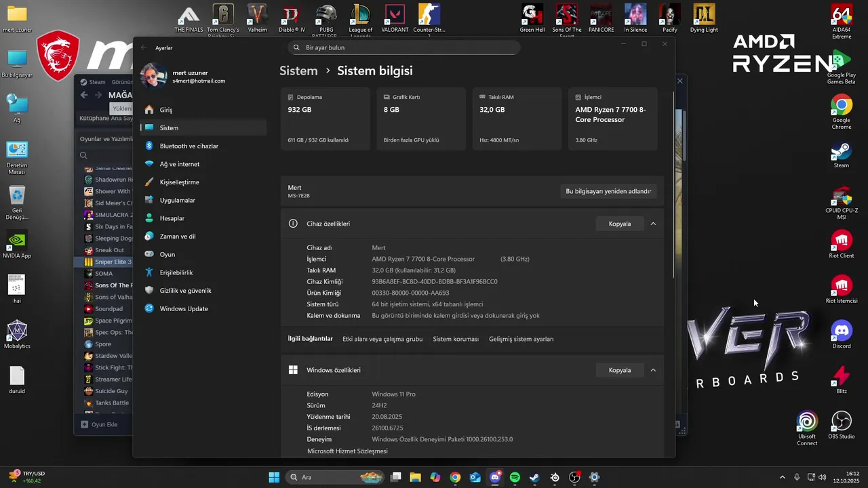Open Discord desktop shortcut
The width and height of the screenshot is (868, 488).
[x=842, y=335]
